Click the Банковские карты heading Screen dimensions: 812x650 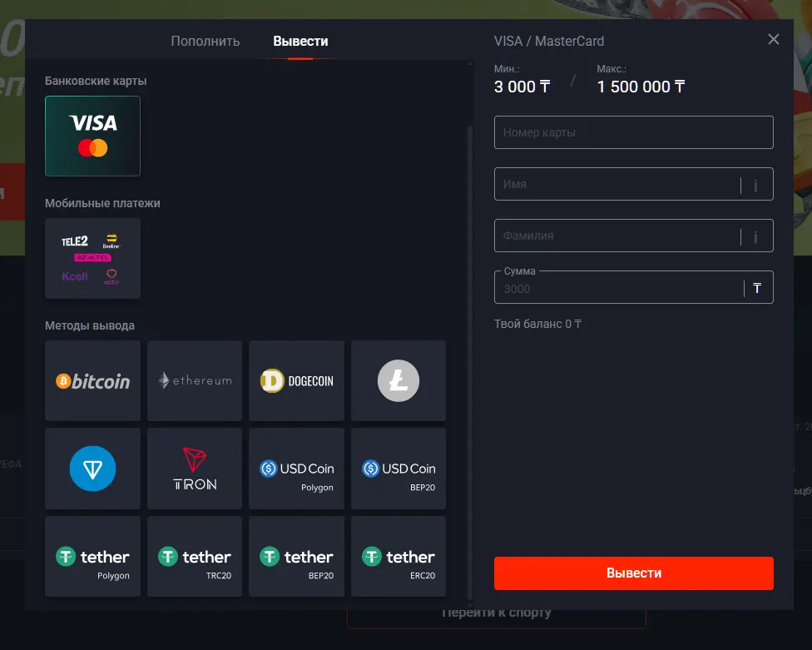(96, 81)
